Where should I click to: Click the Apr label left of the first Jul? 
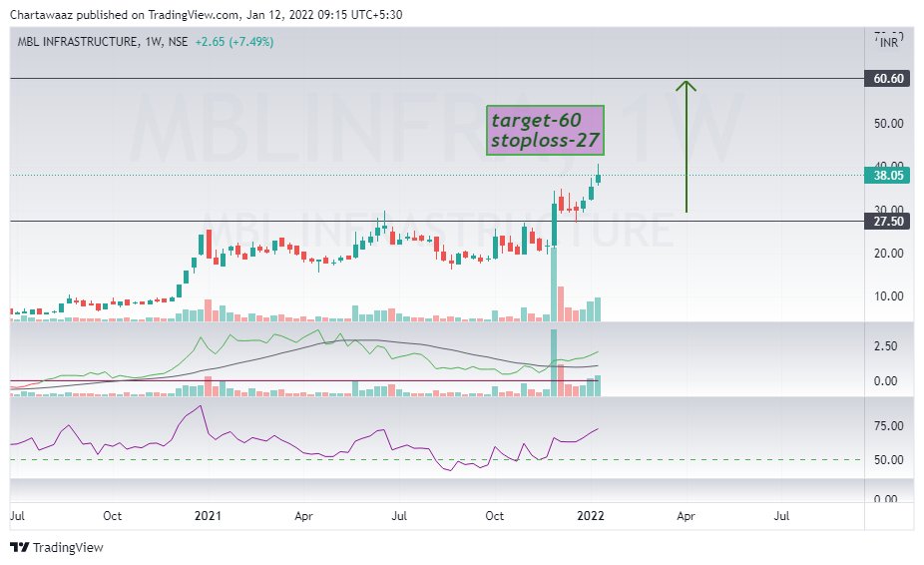303,516
